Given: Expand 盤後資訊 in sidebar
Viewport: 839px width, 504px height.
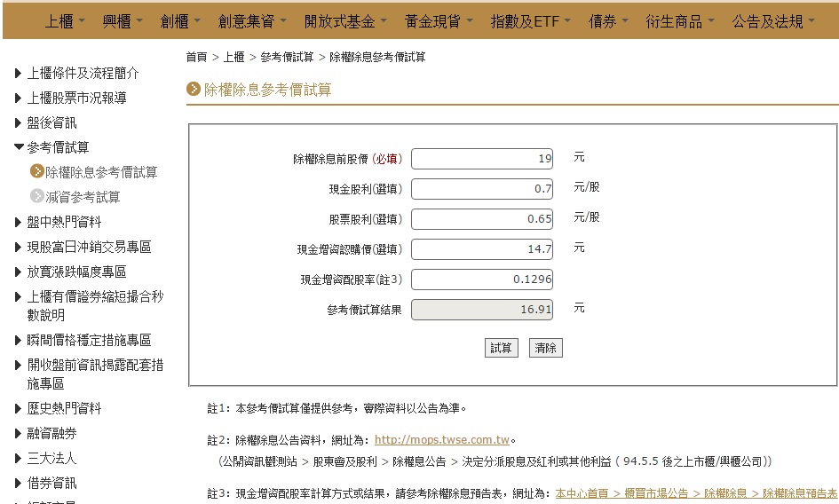Looking at the screenshot, I should 45,122.
